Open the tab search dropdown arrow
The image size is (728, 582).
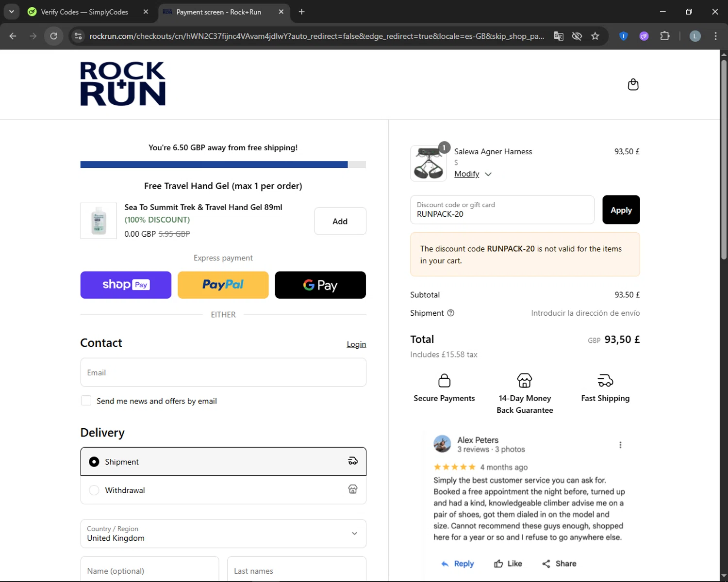11,12
